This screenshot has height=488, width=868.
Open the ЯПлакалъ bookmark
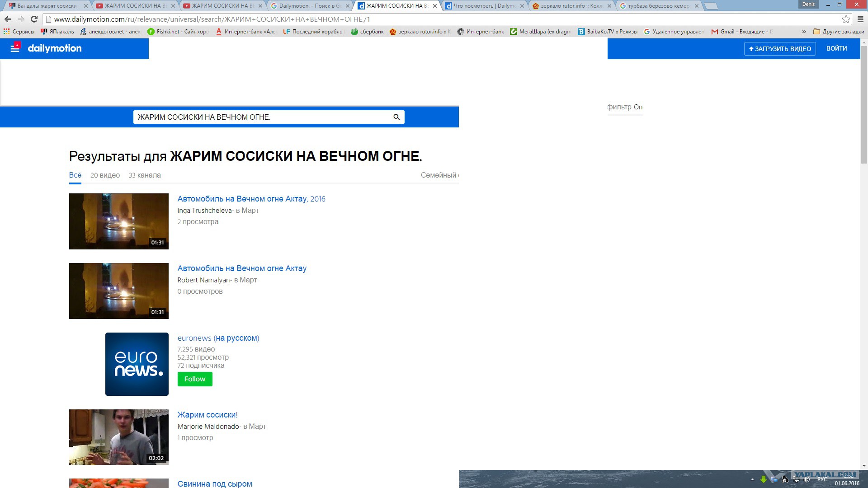pos(57,32)
